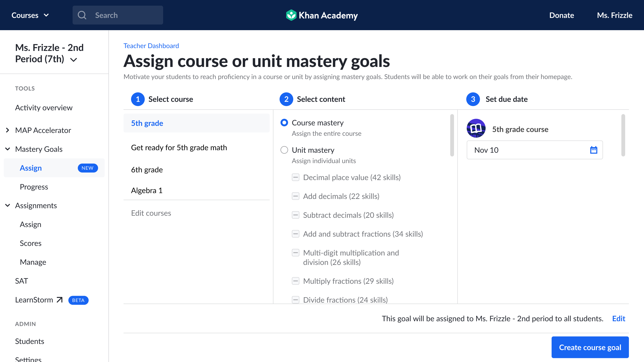This screenshot has width=644, height=362.
Task: Open the Ms. Frizzle account menu
Action: 615,15
